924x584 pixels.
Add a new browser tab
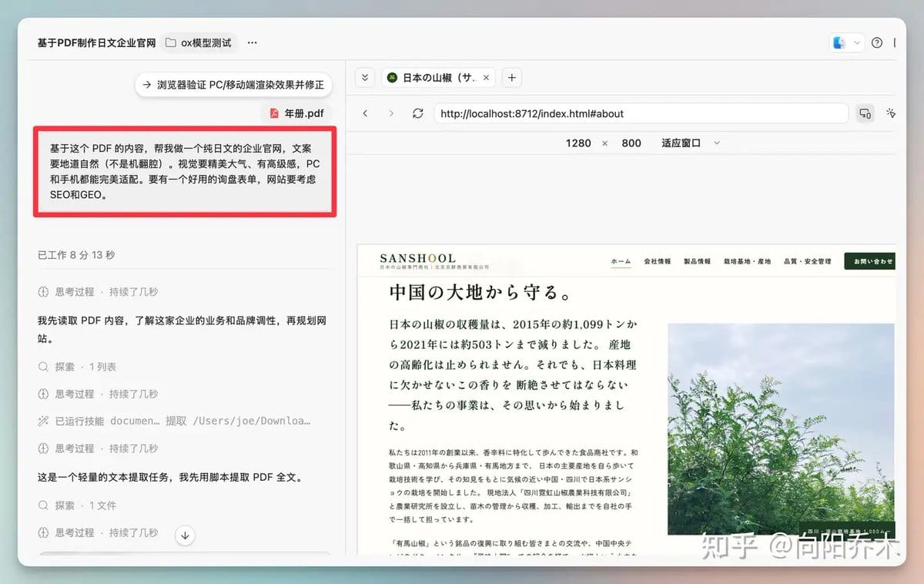tap(512, 78)
